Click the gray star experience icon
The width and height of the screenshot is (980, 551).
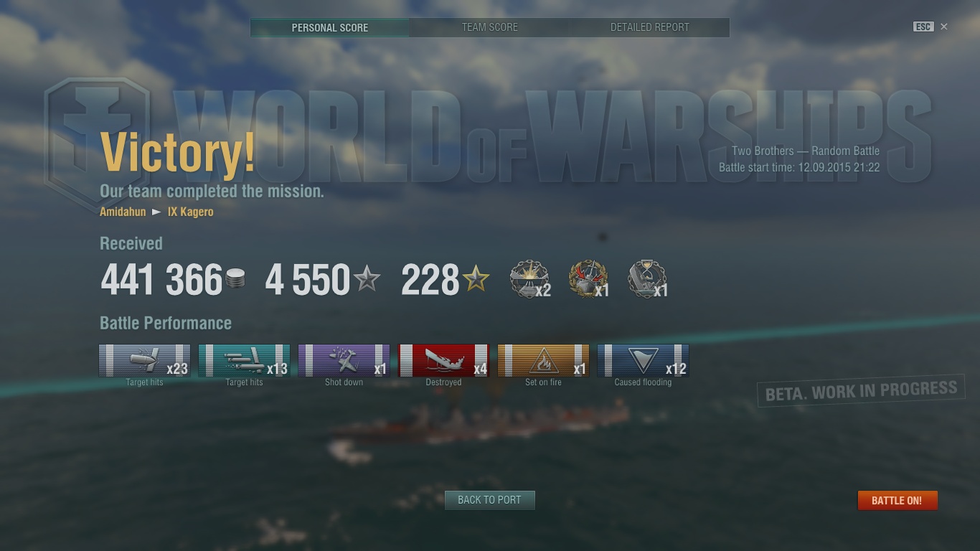(x=367, y=278)
